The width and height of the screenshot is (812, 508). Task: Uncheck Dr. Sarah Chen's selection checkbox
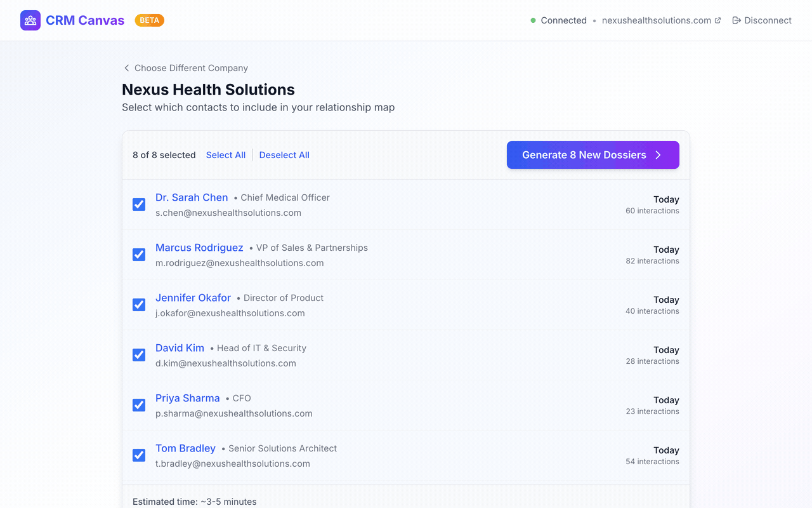coord(138,204)
